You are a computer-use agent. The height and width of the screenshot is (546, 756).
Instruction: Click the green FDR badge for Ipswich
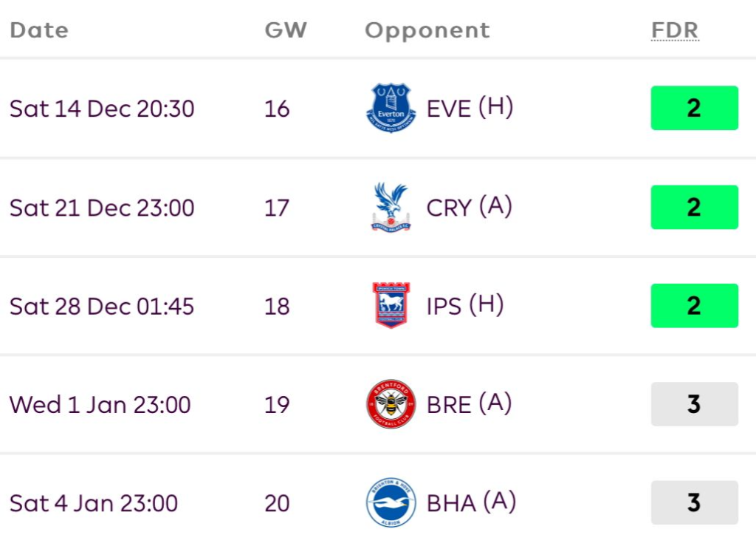[x=694, y=305]
